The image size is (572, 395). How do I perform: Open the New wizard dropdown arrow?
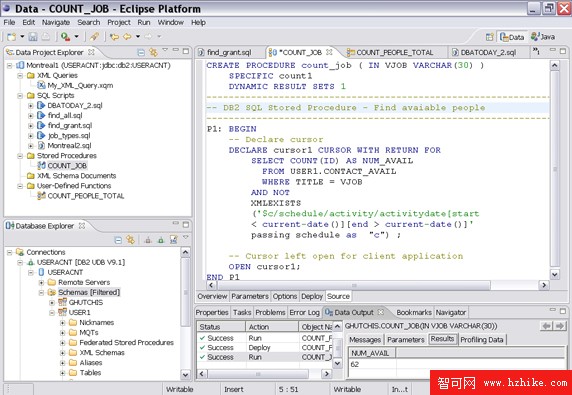tap(22, 36)
